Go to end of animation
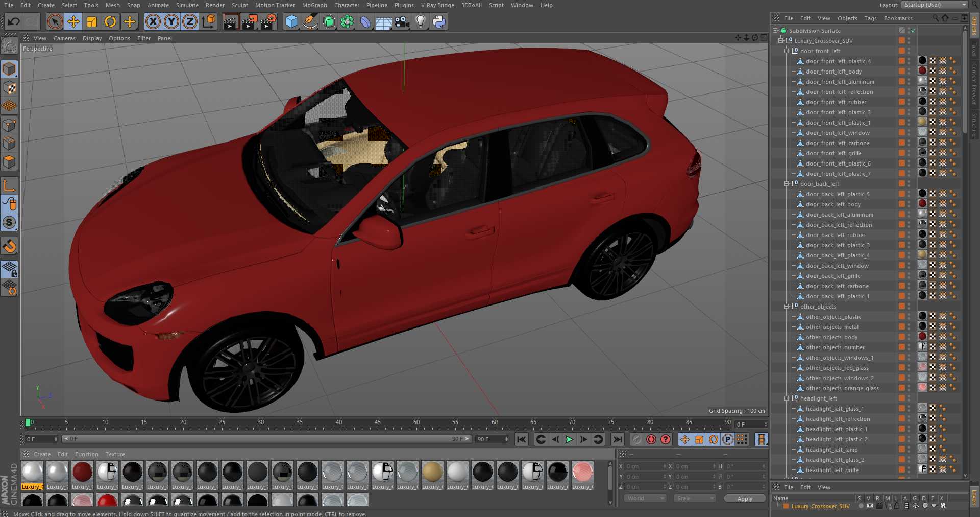Viewport: 980px width, 517px height. point(618,439)
